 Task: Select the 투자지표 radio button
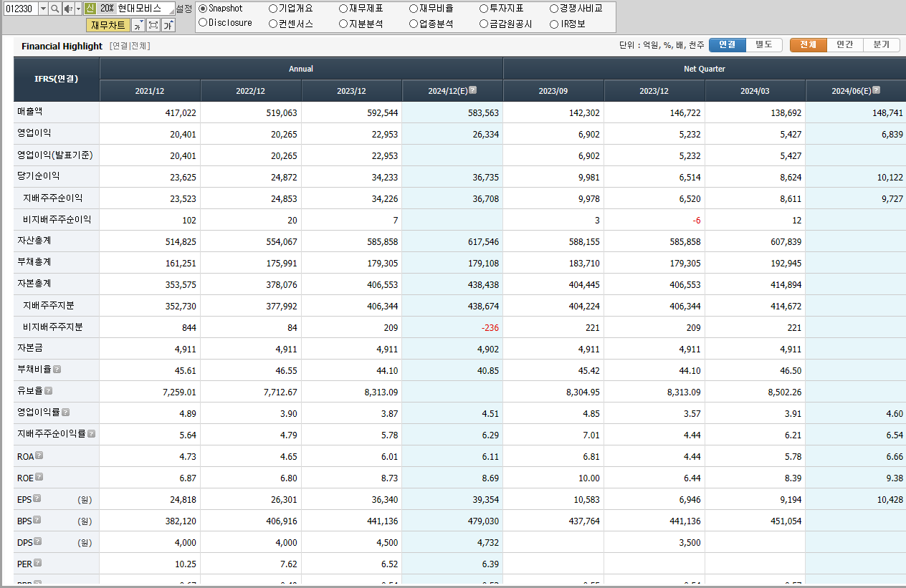point(484,9)
